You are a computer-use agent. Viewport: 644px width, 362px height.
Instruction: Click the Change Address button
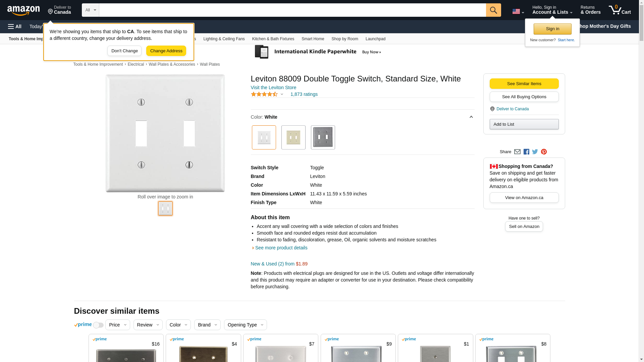(x=166, y=51)
